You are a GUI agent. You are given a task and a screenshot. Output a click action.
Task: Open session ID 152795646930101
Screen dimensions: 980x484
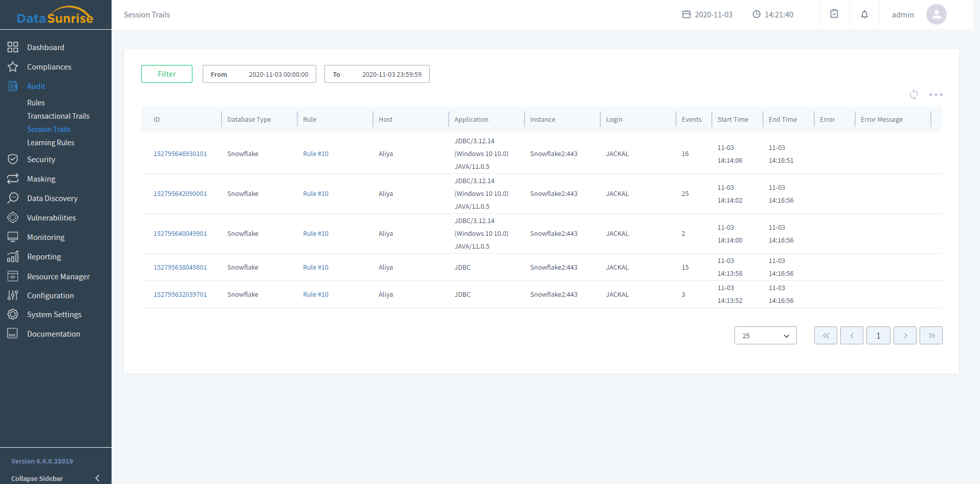(x=180, y=154)
